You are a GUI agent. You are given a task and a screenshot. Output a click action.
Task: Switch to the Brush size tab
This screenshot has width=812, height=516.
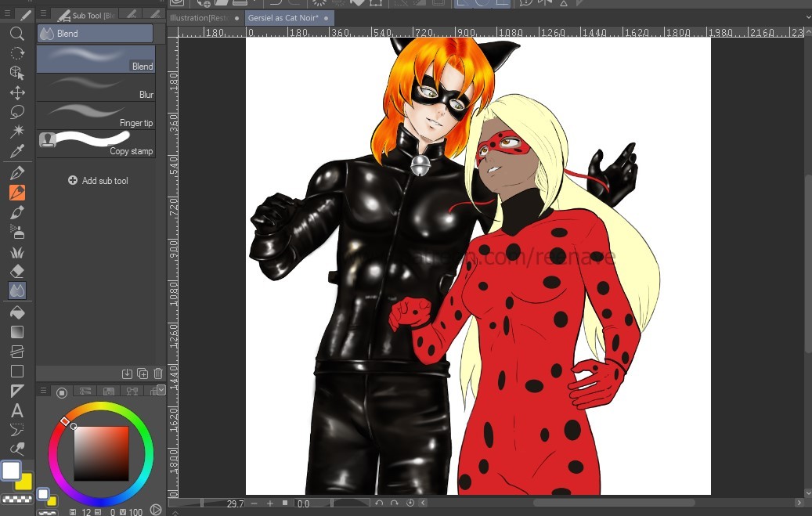[155, 15]
